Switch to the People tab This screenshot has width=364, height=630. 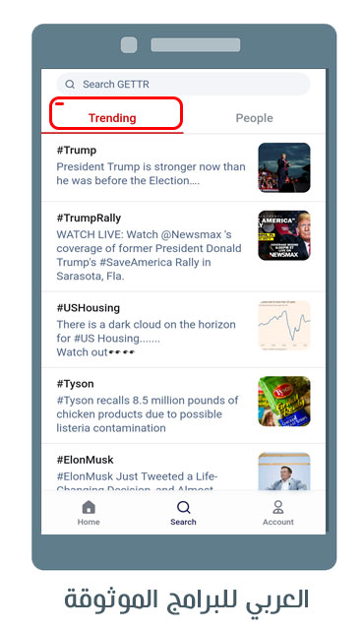pyautogui.click(x=254, y=118)
